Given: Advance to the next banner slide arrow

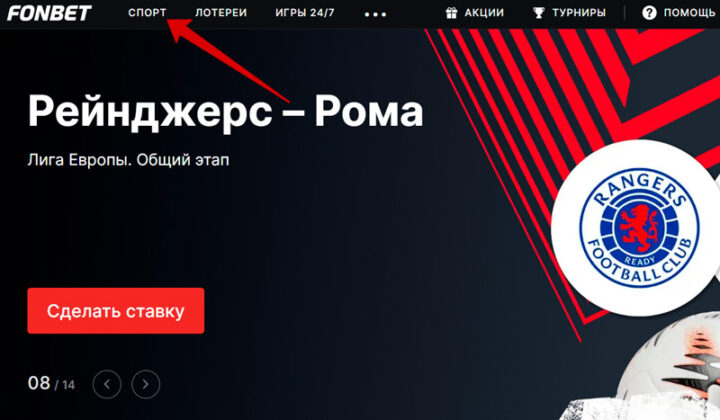Looking at the screenshot, I should [x=146, y=384].
